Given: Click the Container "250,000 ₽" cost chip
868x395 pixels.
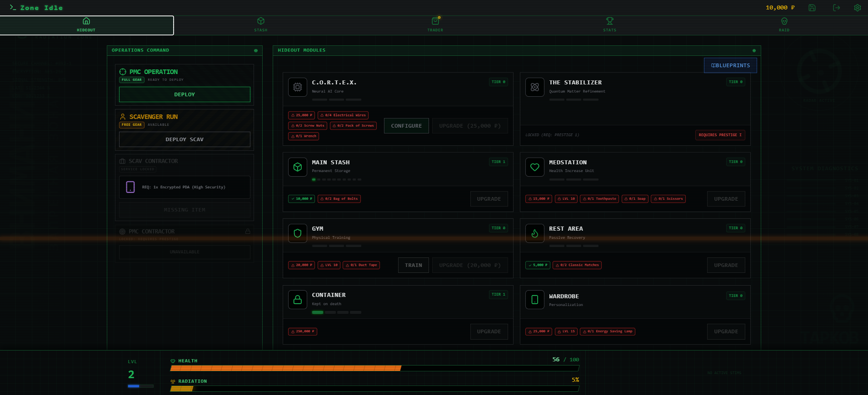Looking at the screenshot, I should click(303, 331).
